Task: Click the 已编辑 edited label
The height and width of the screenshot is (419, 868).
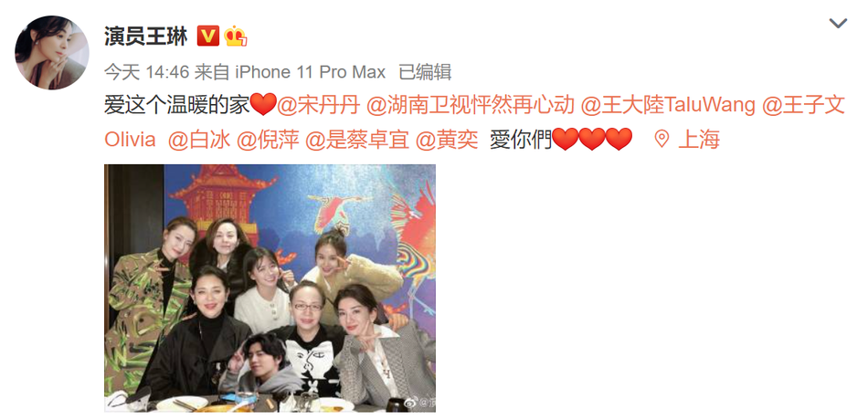Action: [425, 72]
